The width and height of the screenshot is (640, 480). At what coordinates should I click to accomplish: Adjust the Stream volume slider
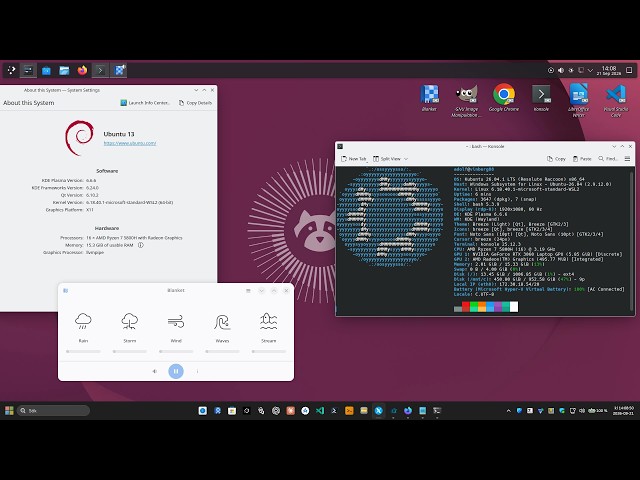tap(269, 351)
